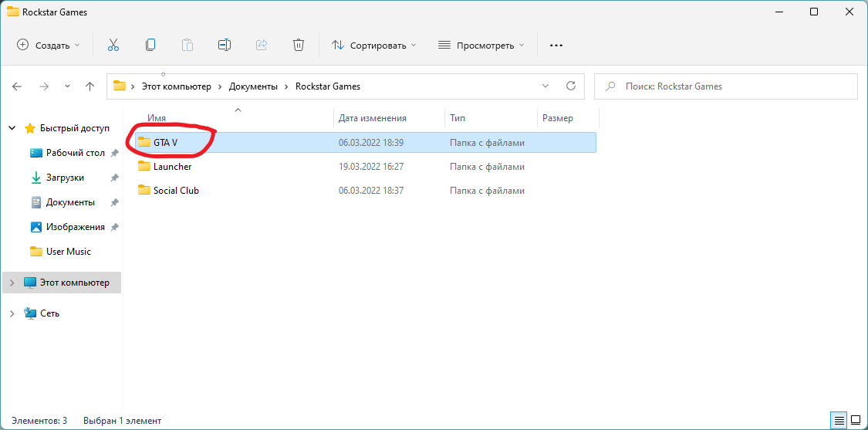The width and height of the screenshot is (868, 430).
Task: Click the GTA V folder icon
Action: point(144,142)
